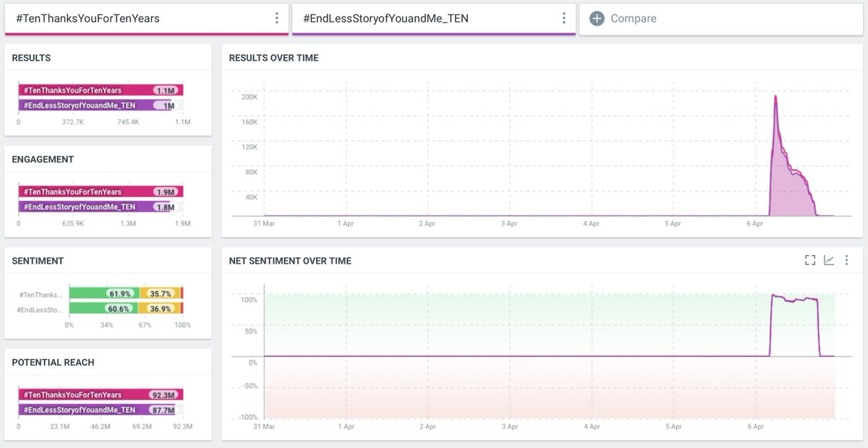
Task: Click the #TenThanks... row label in Sentiment
Action: pyautogui.click(x=41, y=294)
